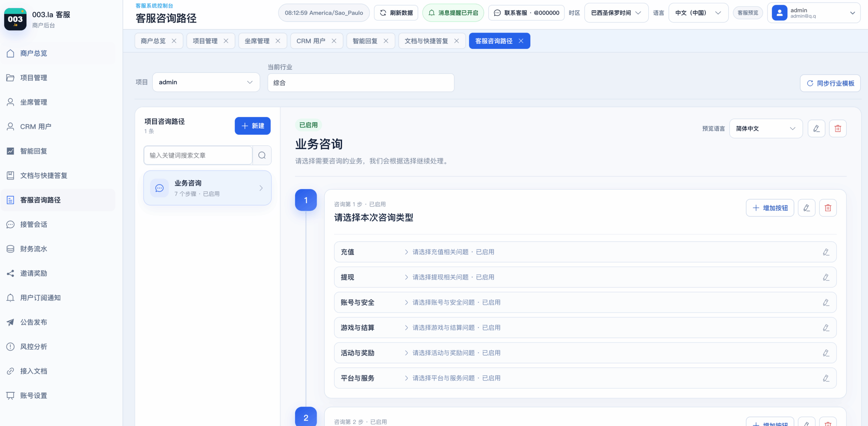Image resolution: width=868 pixels, height=426 pixels.
Task: Delete step 1 with the trash icon
Action: click(x=828, y=208)
